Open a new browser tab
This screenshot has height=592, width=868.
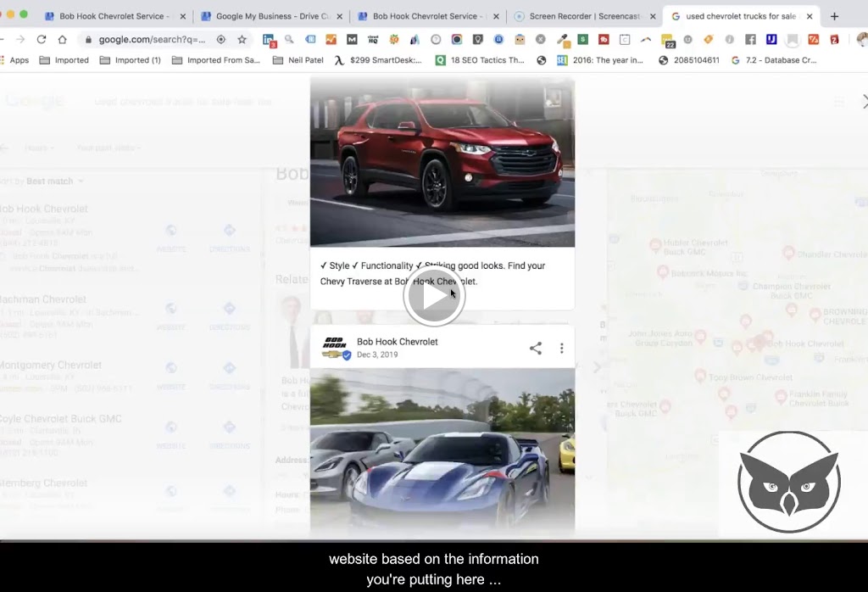834,16
